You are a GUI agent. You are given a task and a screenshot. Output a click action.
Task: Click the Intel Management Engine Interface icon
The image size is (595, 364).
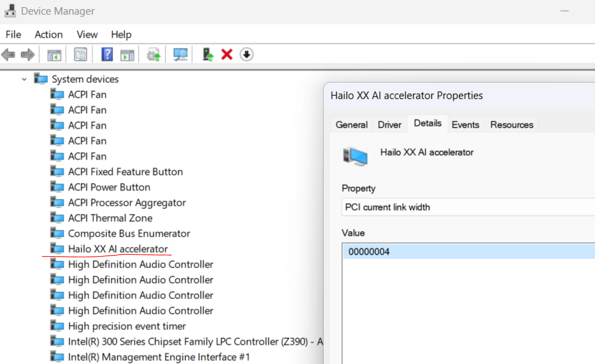point(57,357)
